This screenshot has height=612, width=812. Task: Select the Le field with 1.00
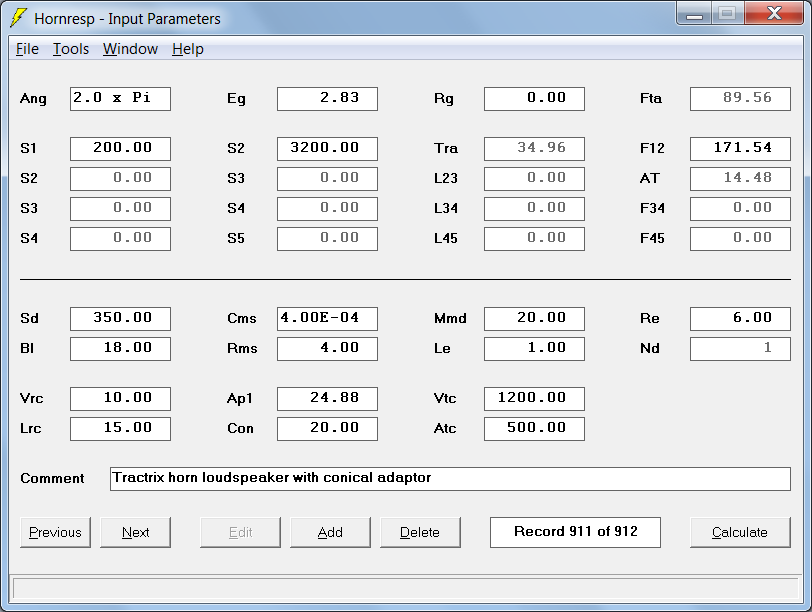pos(534,349)
